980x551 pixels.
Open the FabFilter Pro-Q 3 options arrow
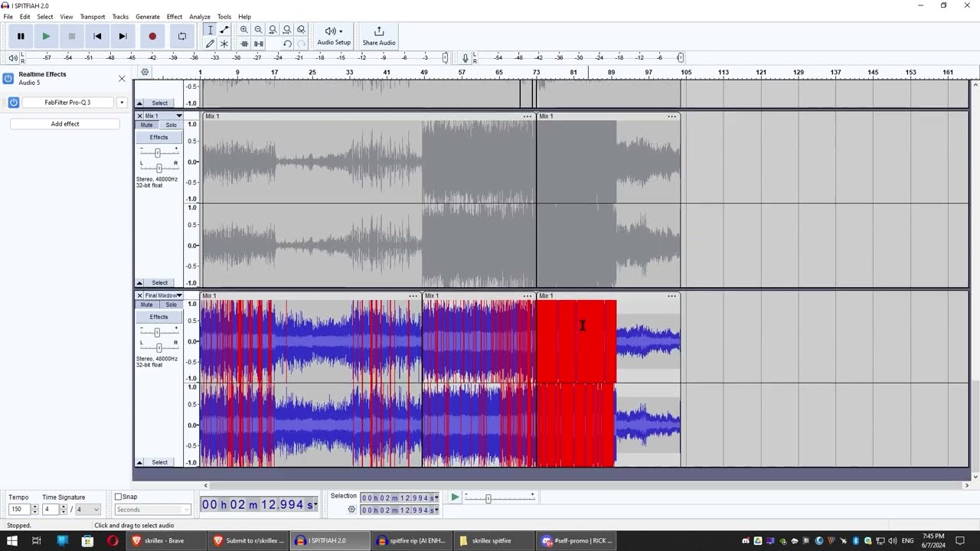[x=121, y=103]
